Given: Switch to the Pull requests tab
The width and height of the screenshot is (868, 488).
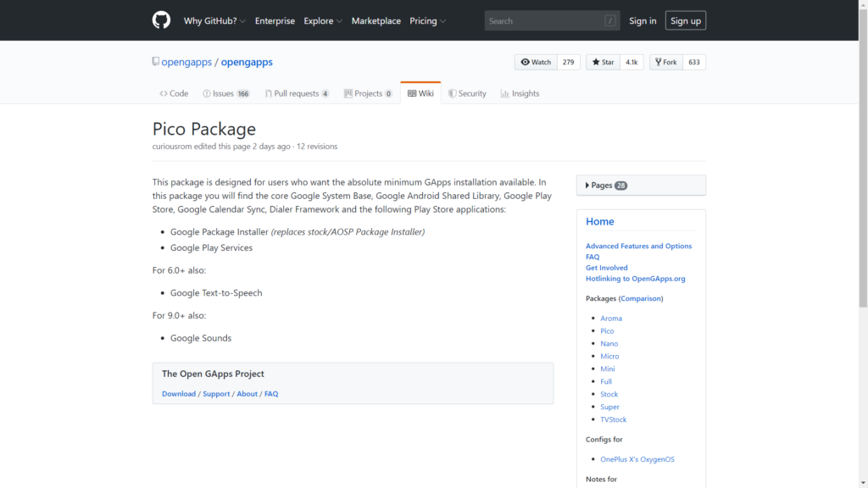Looking at the screenshot, I should coord(297,93).
